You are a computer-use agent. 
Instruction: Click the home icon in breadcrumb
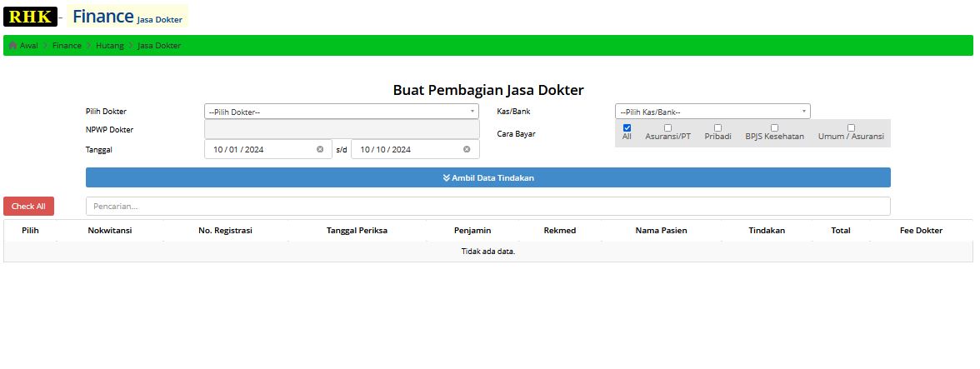coord(12,45)
